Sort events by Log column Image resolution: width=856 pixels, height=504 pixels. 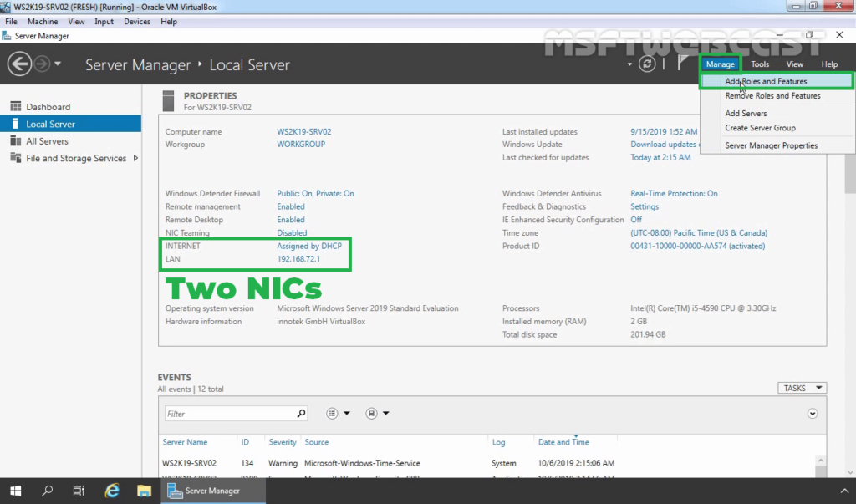tap(498, 442)
